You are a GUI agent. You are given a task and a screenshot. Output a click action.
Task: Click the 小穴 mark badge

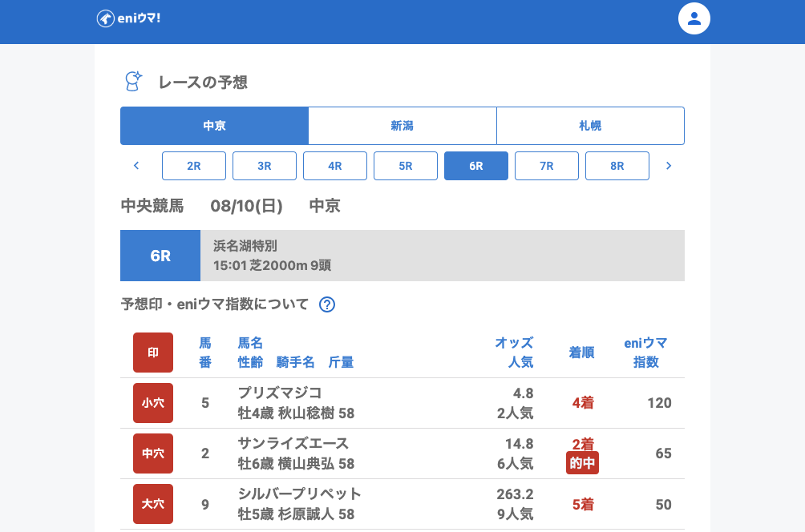point(153,403)
